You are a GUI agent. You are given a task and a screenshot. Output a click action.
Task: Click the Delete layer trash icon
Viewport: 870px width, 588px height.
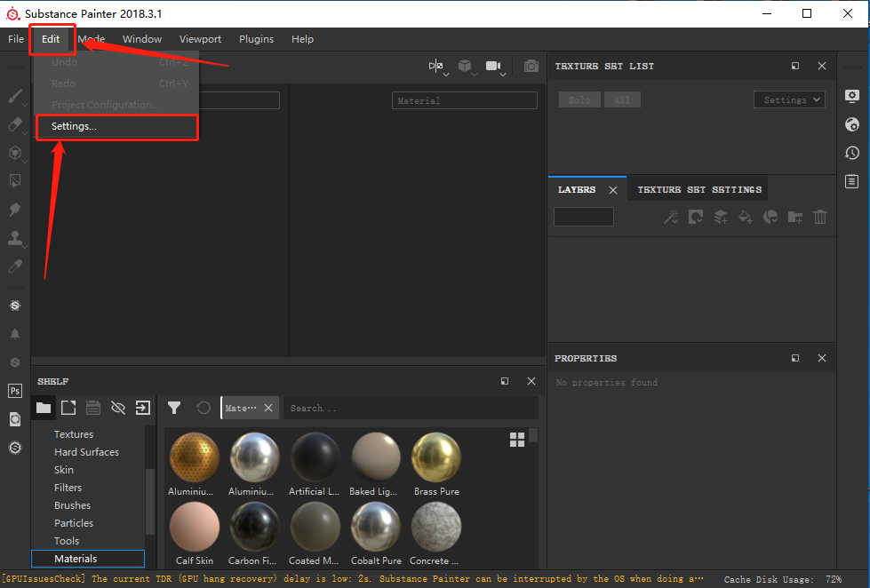coord(820,217)
